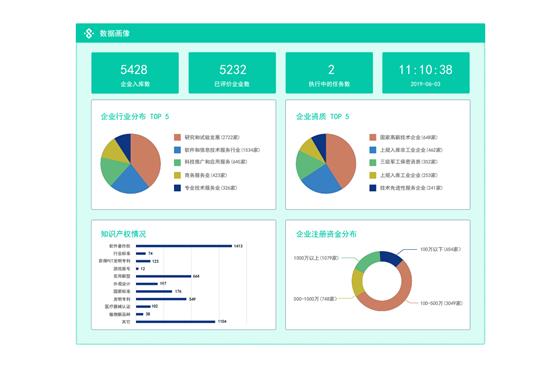Image resolution: width=560 pixels, height=367 pixels.
Task: Toggle orange legend swatch in 企业行业分布 chart
Action: 177,137
